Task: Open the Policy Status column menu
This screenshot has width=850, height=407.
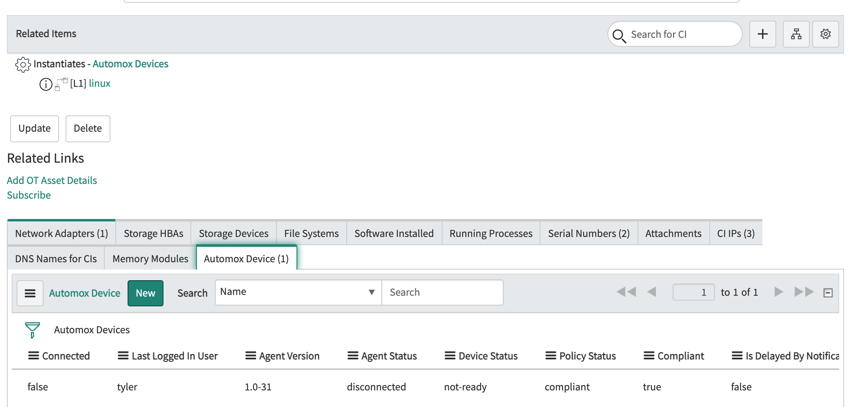Action: tap(551, 356)
